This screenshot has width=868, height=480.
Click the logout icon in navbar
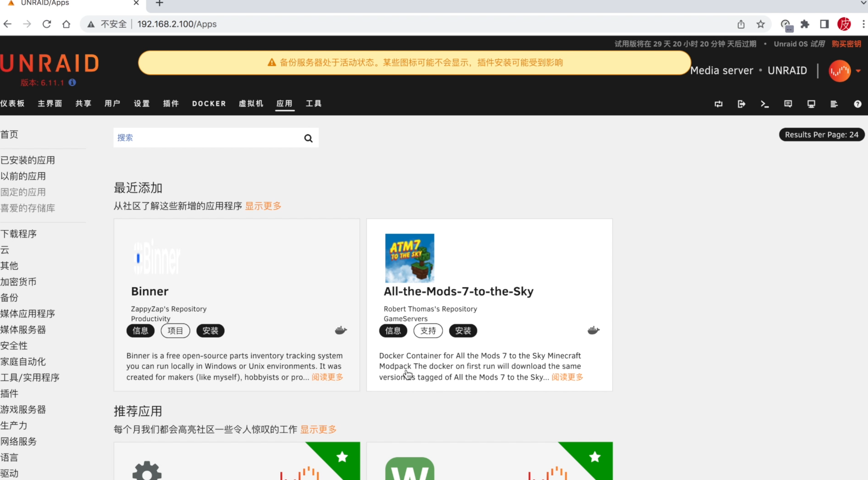[741, 104]
